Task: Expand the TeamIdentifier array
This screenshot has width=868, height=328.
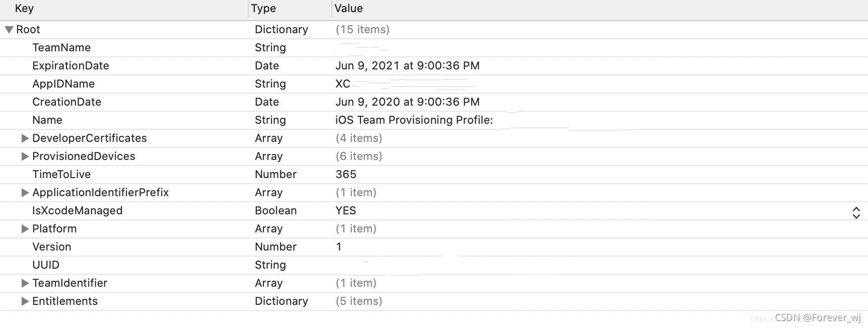Action: (x=25, y=283)
